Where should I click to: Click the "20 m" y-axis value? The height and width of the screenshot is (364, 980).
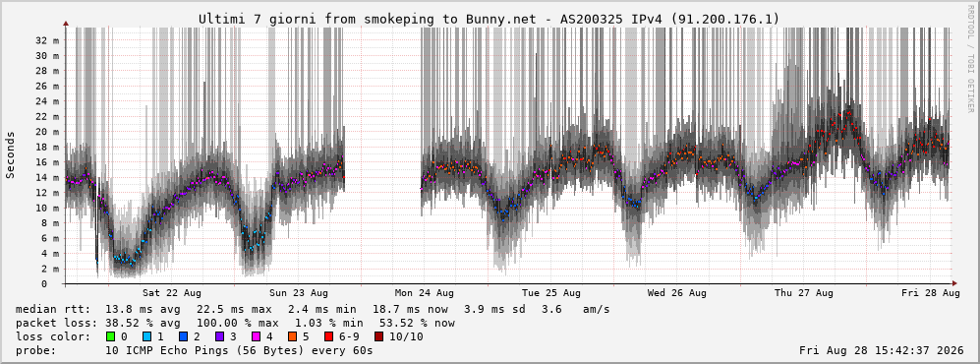coord(47,132)
